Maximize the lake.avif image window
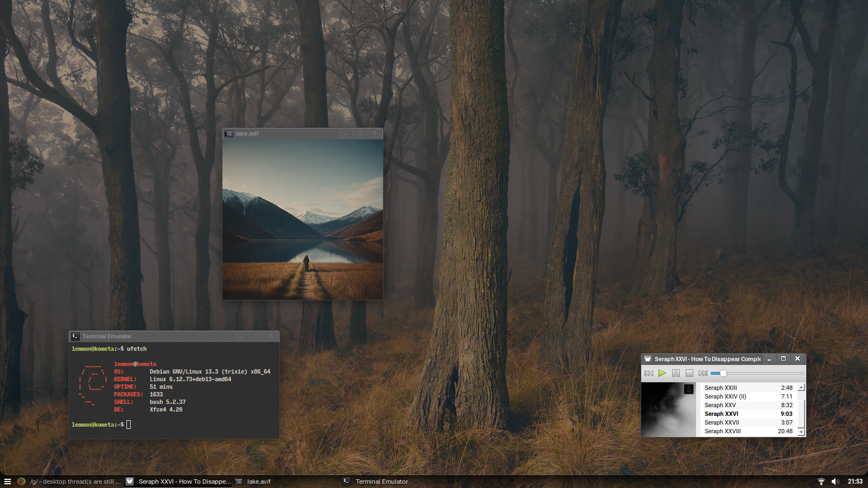 (360, 133)
